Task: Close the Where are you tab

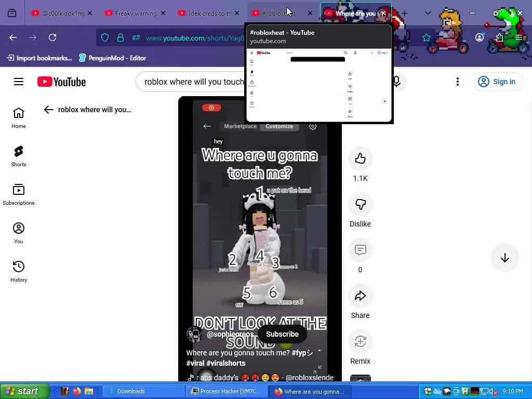Action: pos(383,13)
